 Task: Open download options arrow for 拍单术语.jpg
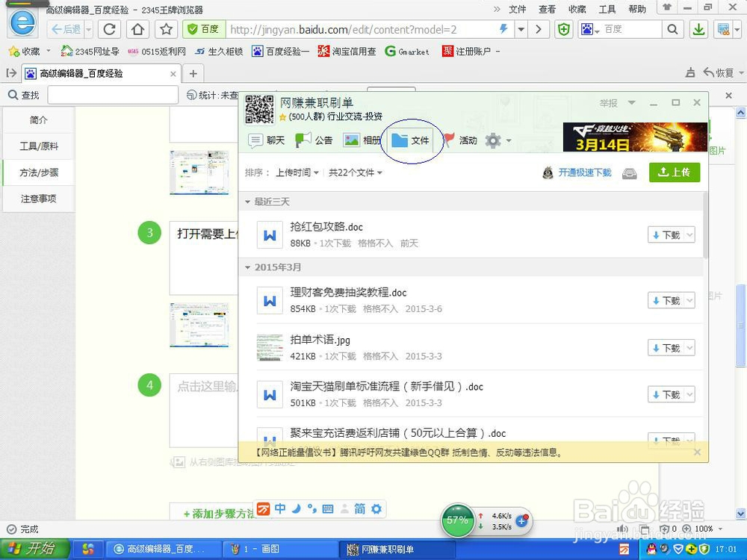(x=689, y=348)
